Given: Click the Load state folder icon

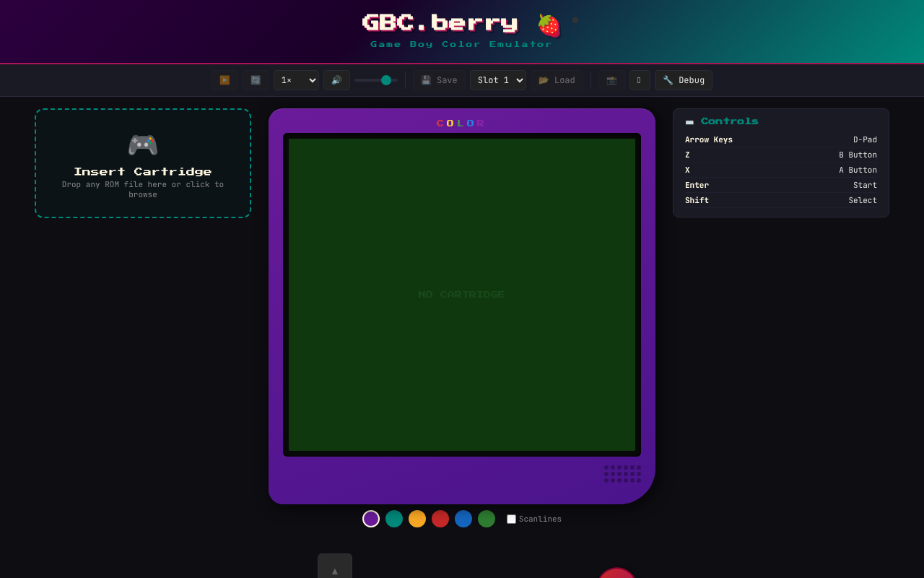Looking at the screenshot, I should coord(557,80).
